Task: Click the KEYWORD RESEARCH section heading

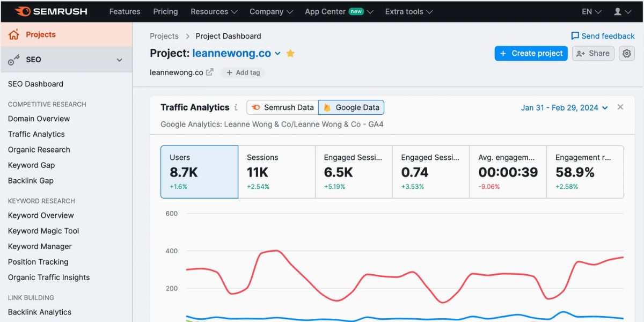Action: click(x=41, y=201)
